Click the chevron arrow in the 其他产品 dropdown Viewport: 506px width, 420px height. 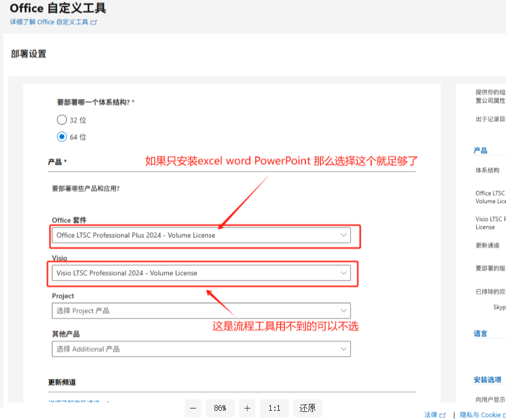coord(344,349)
